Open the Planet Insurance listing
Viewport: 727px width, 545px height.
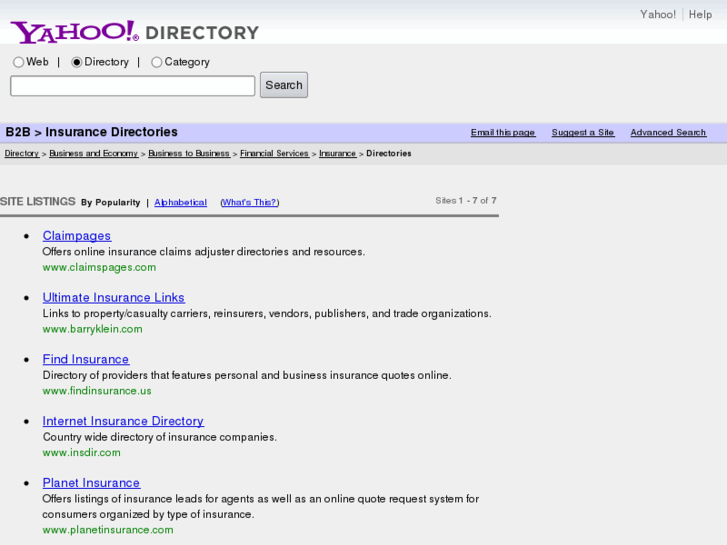[91, 483]
